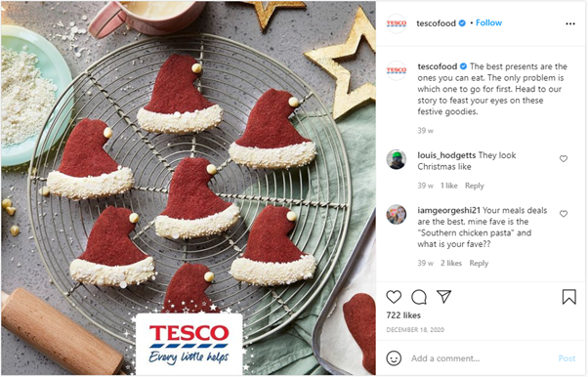588x377 pixels.
Task: Like iamgeorgeshi21 comment heart
Action: coord(564,214)
